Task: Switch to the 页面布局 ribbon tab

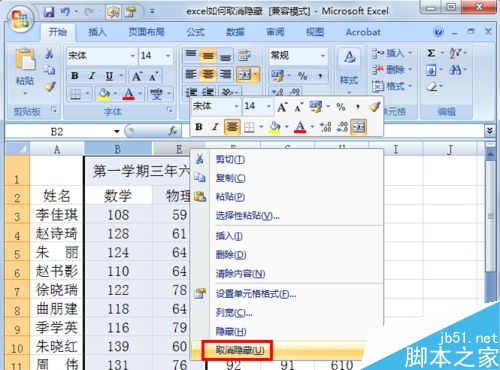Action: 147,32
